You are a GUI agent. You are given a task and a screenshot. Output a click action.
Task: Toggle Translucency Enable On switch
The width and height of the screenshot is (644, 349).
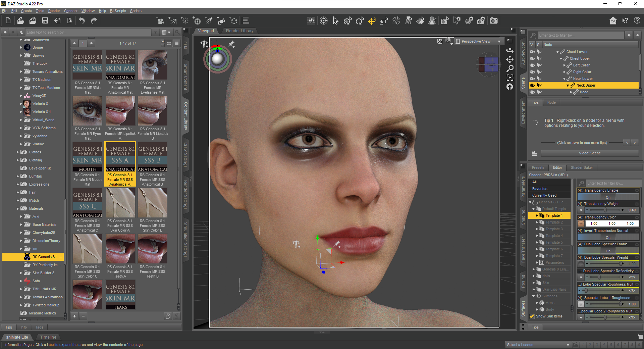608,197
